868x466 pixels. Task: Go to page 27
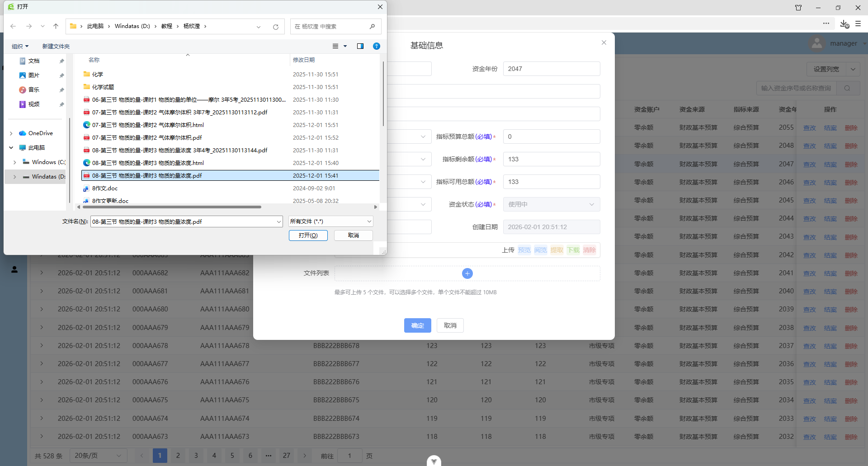pyautogui.click(x=287, y=456)
